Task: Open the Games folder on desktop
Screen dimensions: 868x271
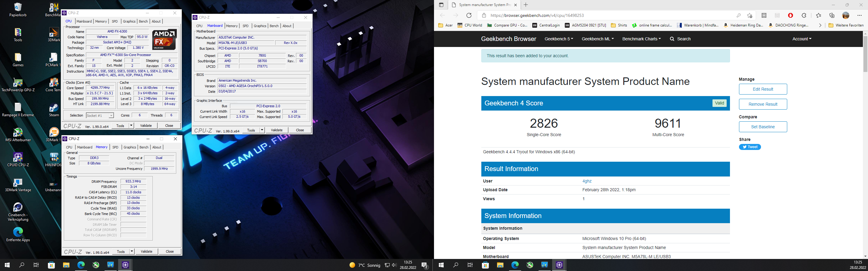Action: tap(18, 60)
